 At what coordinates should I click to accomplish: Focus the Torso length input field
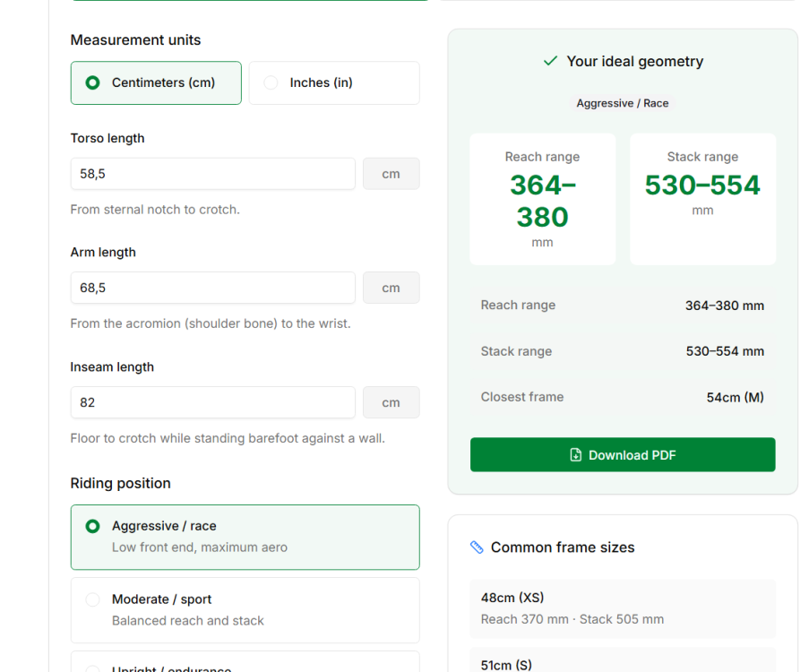pyautogui.click(x=212, y=174)
